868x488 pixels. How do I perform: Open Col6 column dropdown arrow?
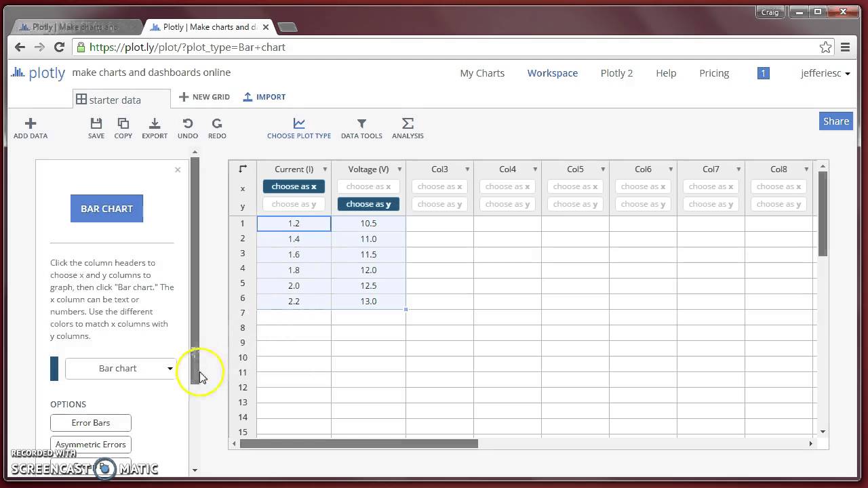(x=671, y=169)
